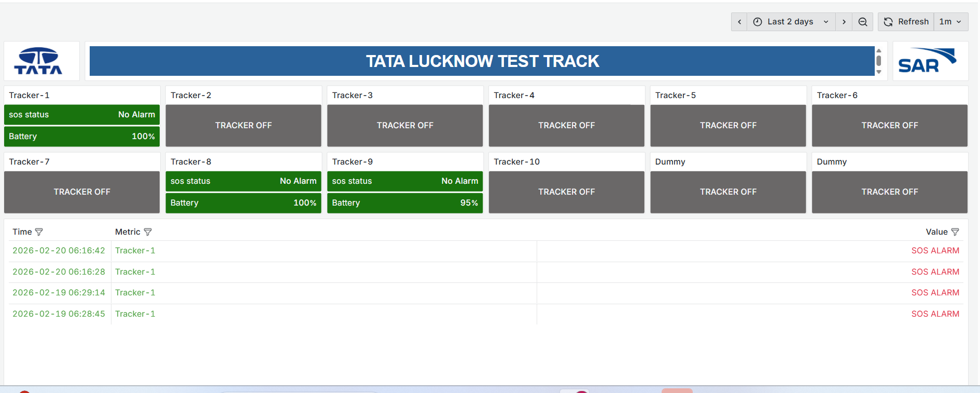The image size is (980, 393).
Task: Click the zoom out time range icon
Action: [863, 22]
